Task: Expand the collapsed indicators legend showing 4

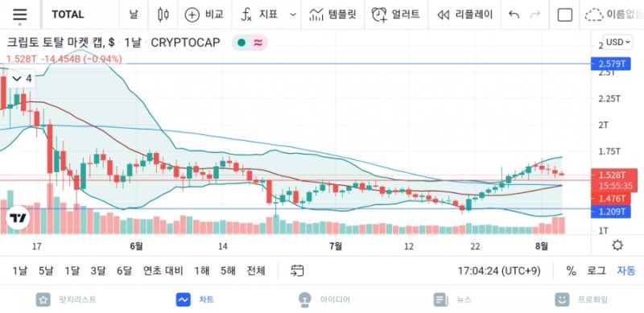Action: pos(23,79)
